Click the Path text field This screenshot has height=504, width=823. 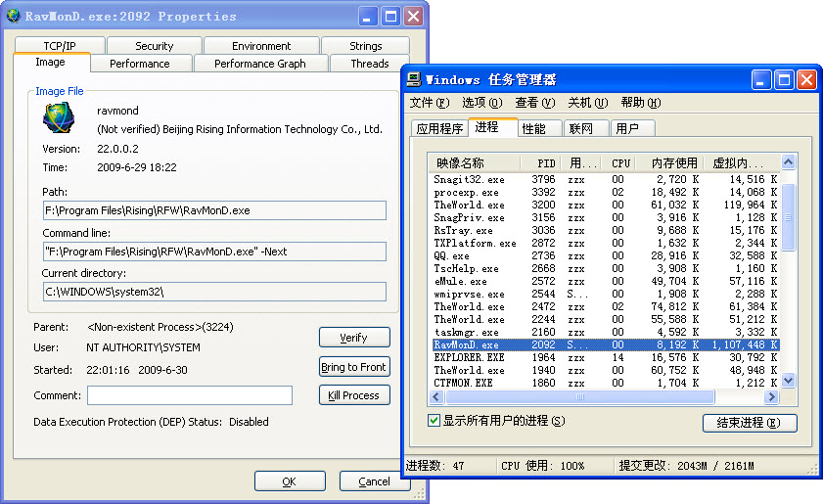tap(214, 210)
